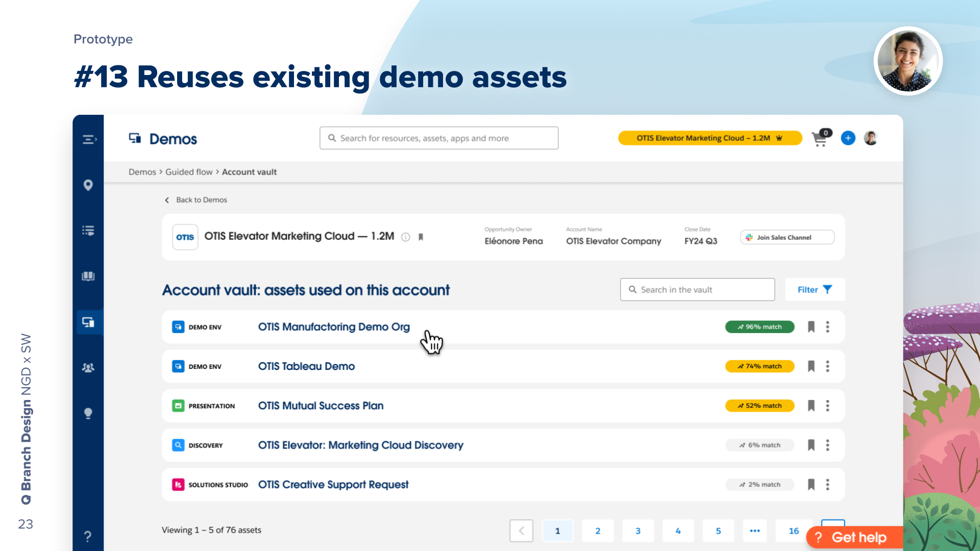Open the OTIS Elevator Marketing Cloud opportunity pill
This screenshot has width=980, height=551.
(710, 138)
